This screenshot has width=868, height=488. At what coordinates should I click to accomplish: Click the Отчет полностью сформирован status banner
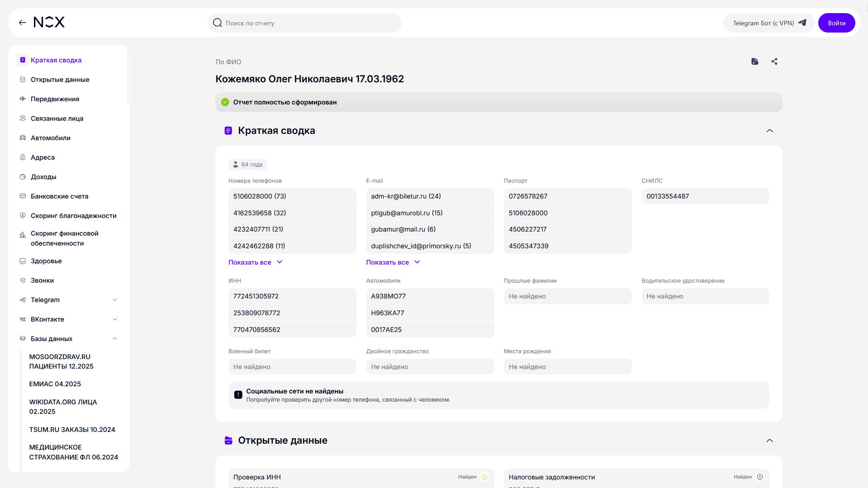click(x=498, y=102)
